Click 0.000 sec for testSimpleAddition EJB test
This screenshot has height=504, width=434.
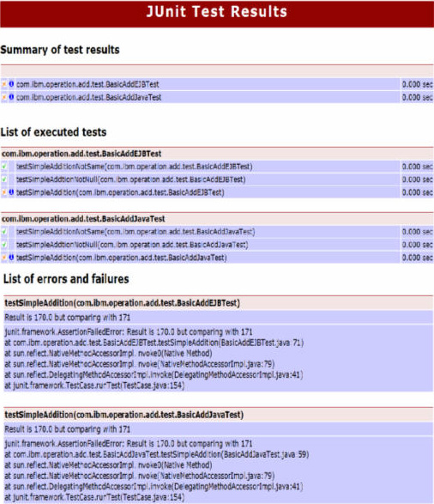tap(418, 192)
